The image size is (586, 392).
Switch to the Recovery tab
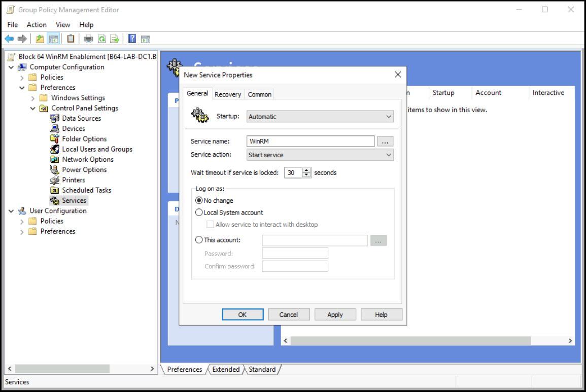(x=228, y=94)
